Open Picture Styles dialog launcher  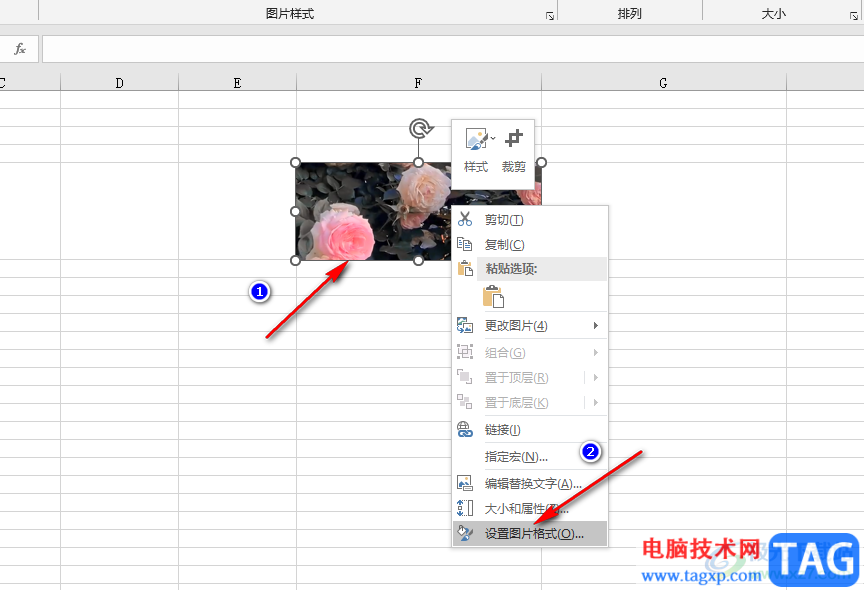[x=549, y=16]
